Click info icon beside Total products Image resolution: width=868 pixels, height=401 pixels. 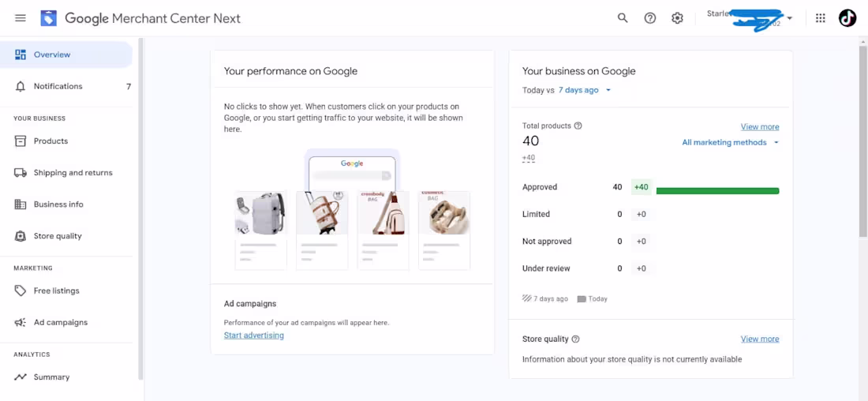[578, 126]
